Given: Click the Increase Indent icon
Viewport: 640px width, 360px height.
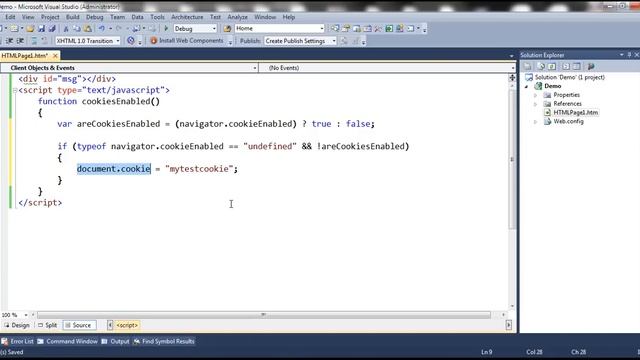Looking at the screenshot, I should (20, 41).
